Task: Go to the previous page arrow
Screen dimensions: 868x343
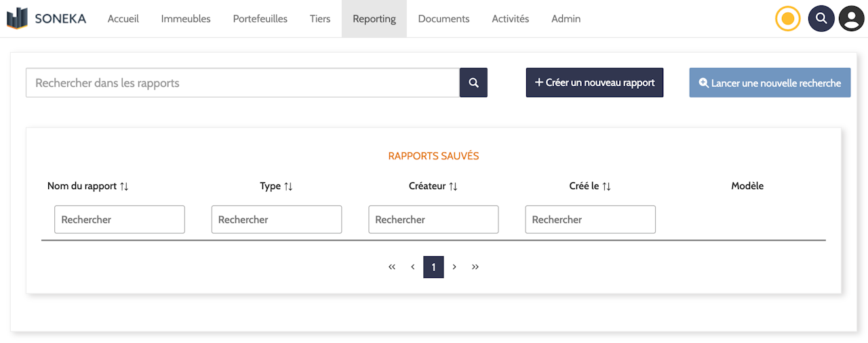Action: pyautogui.click(x=412, y=267)
